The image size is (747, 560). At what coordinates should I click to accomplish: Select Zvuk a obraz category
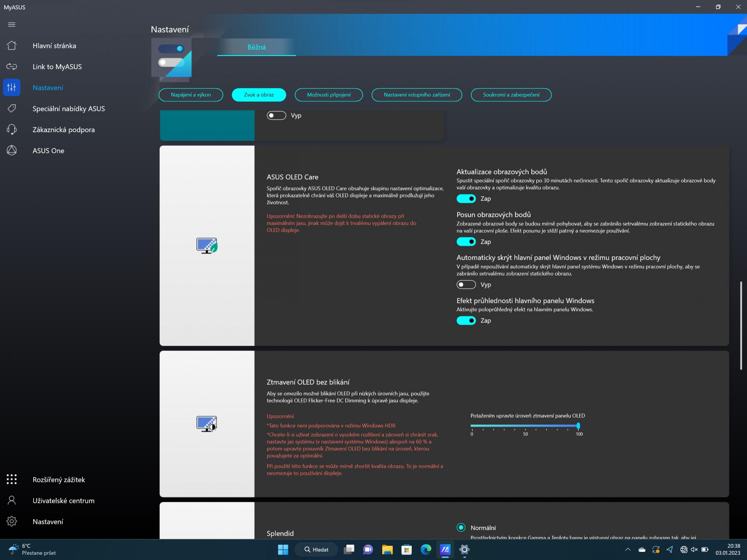click(259, 95)
